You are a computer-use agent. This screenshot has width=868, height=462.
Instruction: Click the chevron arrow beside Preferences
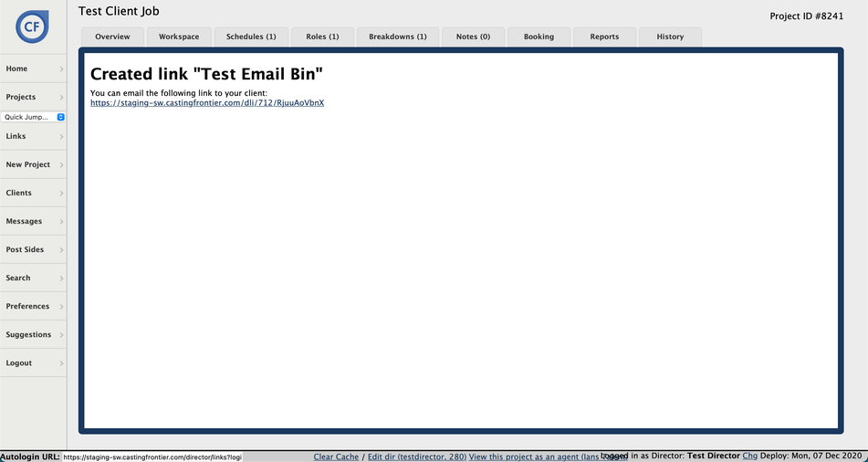click(x=61, y=307)
